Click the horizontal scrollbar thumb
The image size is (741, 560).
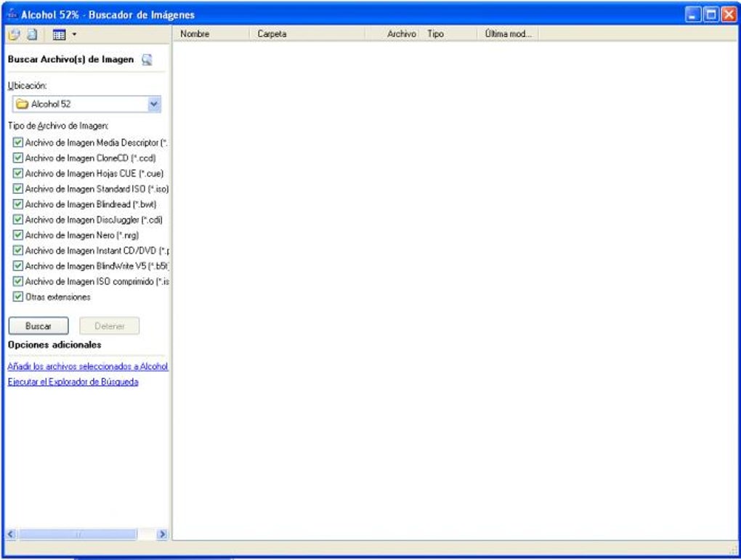coord(78,535)
